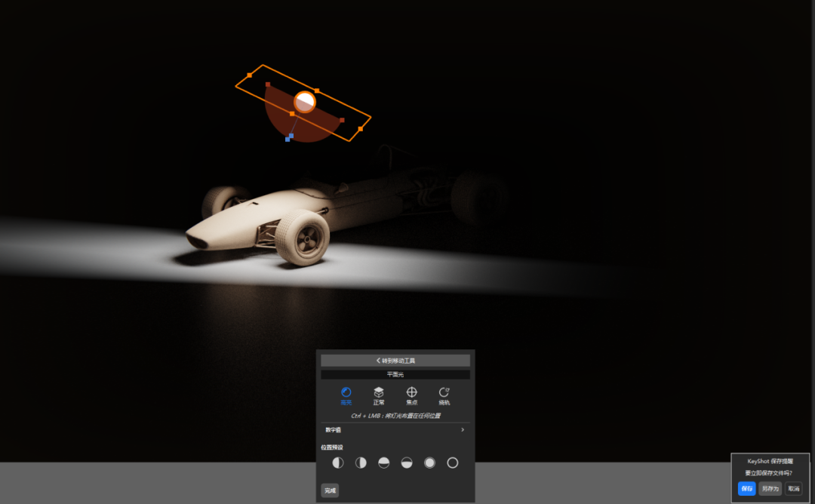Viewport: 815px width, 504px height.
Task: Click the race car's front wheel
Action: (303, 237)
